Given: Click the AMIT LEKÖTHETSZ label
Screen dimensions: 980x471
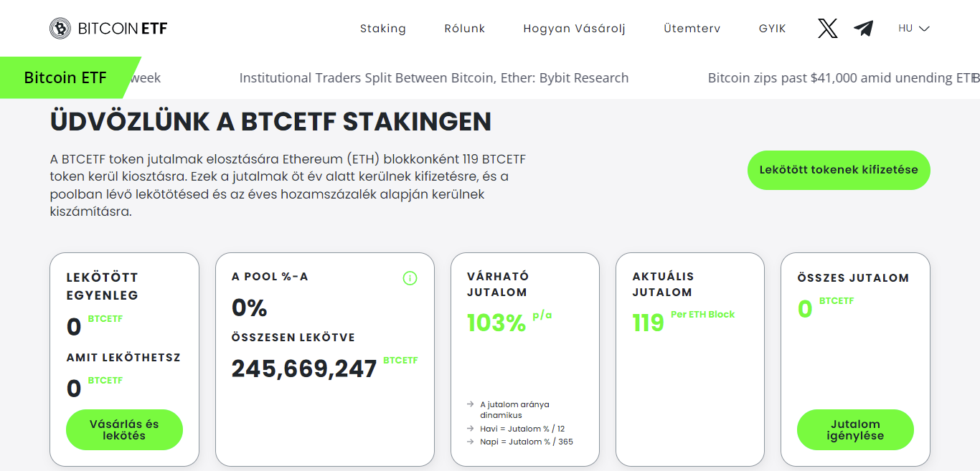Looking at the screenshot, I should (x=123, y=357).
